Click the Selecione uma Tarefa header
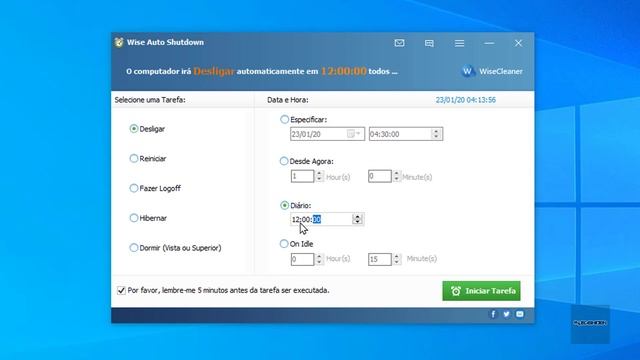This screenshot has width=640, height=360. pos(150,100)
